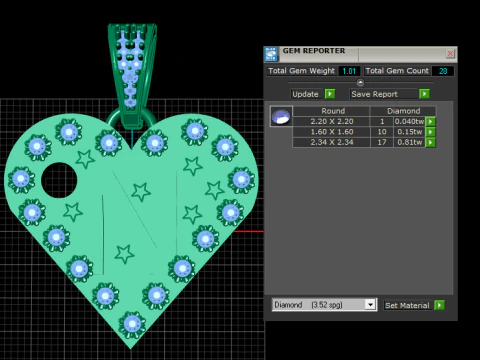Click green arrow on 0.040tw row
The image size is (480, 360).
click(x=431, y=122)
